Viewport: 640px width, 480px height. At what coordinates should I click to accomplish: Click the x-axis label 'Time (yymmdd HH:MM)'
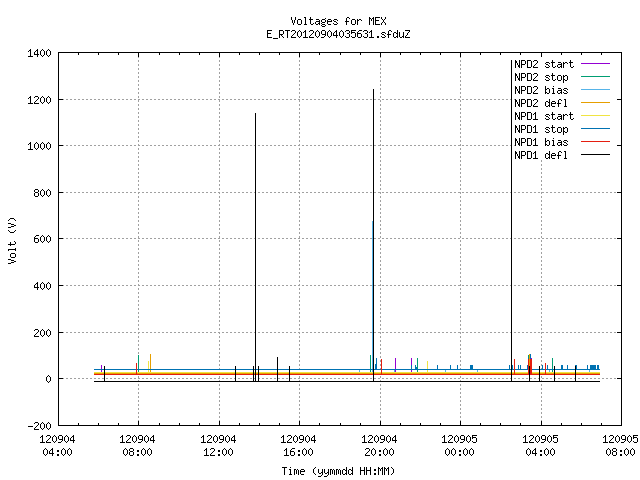[x=338, y=471]
